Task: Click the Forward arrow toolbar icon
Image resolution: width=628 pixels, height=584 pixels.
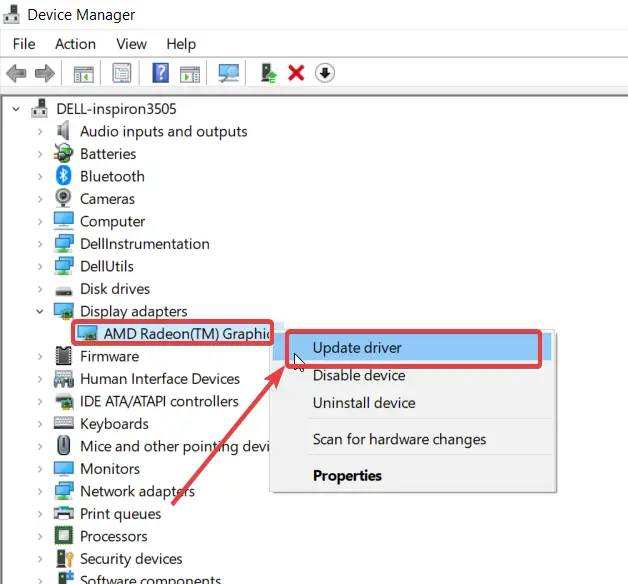Action: (45, 73)
